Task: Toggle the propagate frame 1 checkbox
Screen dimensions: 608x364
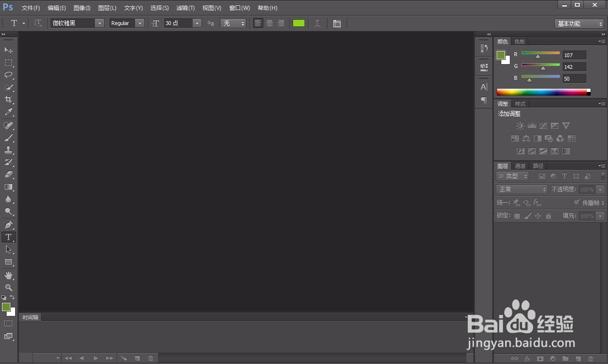Action: click(576, 202)
